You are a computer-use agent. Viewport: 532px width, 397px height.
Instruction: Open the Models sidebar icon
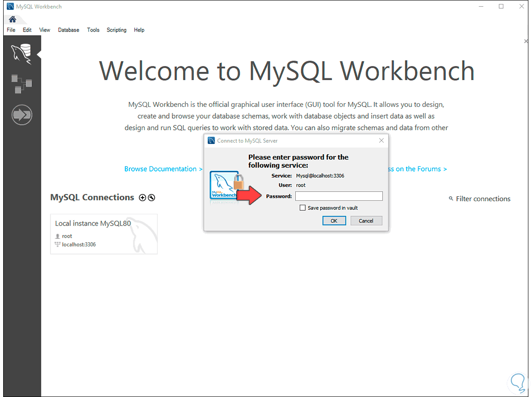pos(22,83)
